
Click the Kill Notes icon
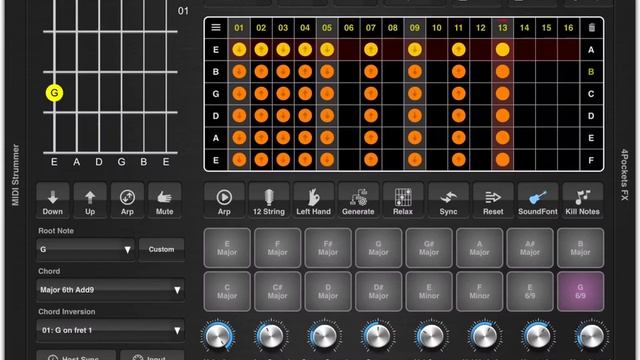(582, 201)
